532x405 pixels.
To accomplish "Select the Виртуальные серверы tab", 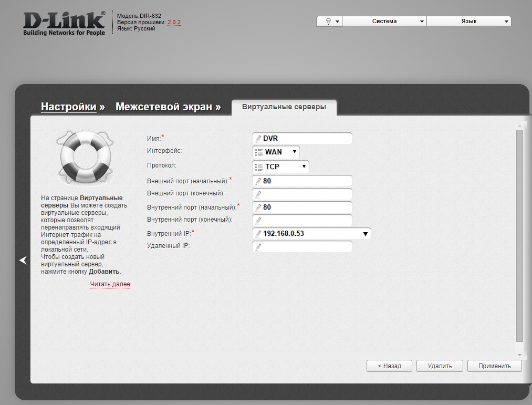I will coord(284,107).
